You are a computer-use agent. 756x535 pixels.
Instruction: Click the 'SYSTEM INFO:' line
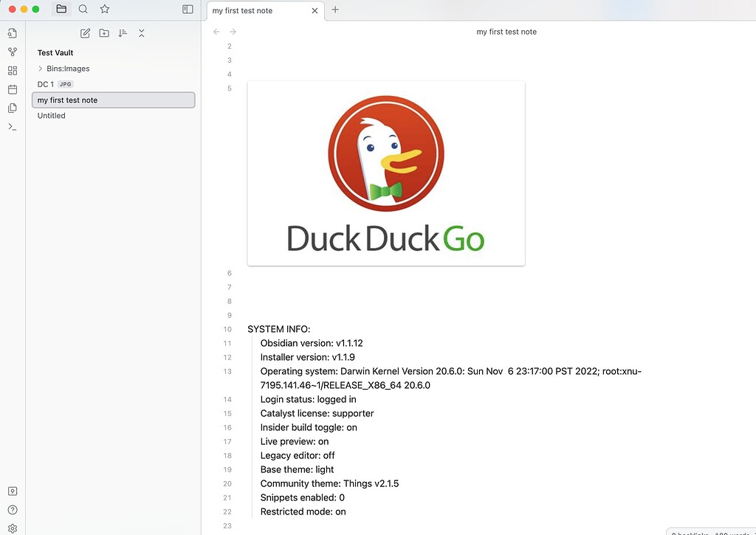(x=278, y=329)
